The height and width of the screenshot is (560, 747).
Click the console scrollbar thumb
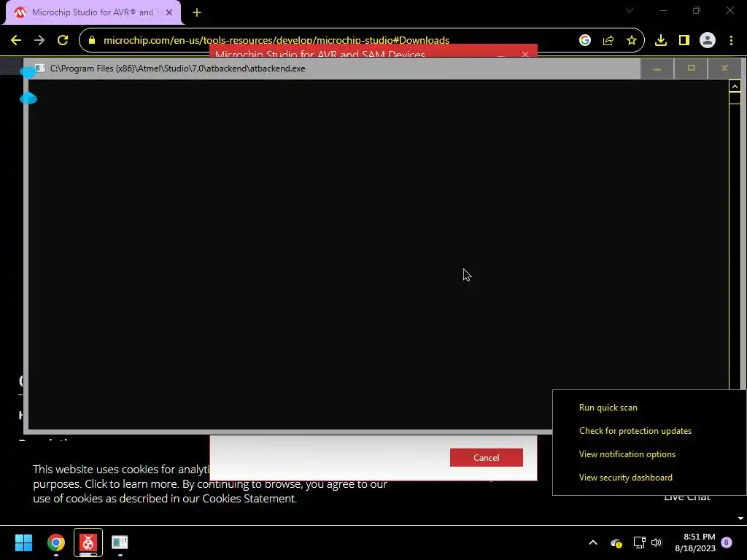(735, 98)
